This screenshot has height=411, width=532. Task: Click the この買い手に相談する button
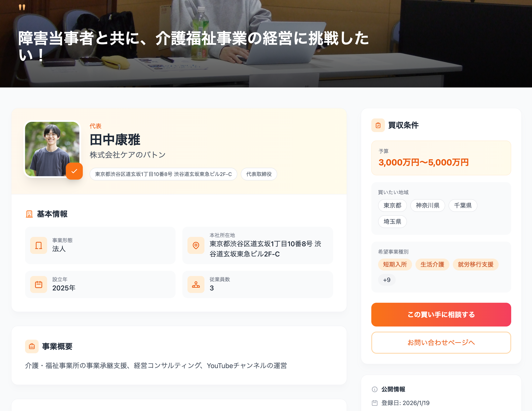[441, 314]
